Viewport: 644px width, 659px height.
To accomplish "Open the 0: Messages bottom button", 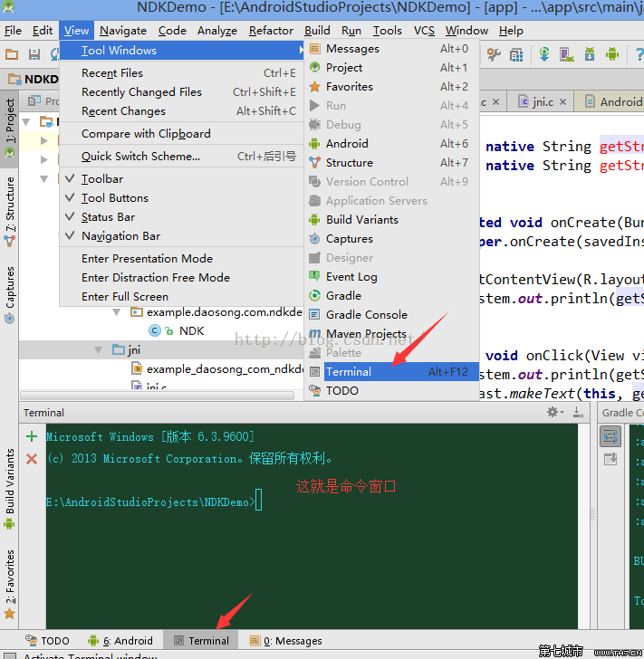I will pyautogui.click(x=286, y=641).
